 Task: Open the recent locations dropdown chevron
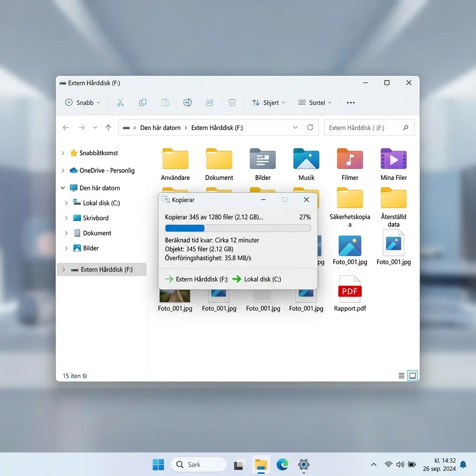[x=95, y=127]
